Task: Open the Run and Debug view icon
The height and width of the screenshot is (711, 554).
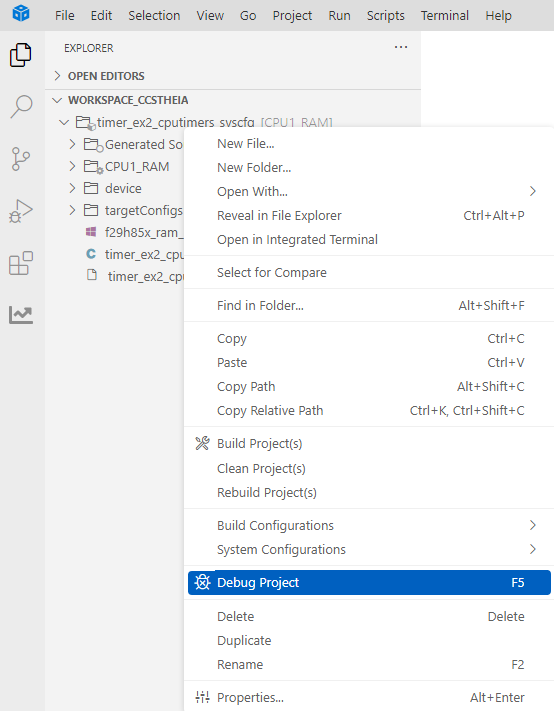Action: pos(21,211)
